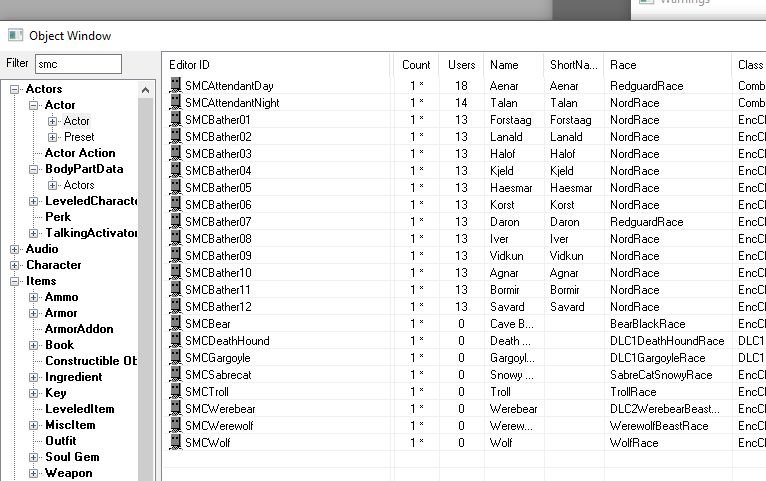
Task: Collapse the bold Actor subcategory node
Action: coord(34,105)
